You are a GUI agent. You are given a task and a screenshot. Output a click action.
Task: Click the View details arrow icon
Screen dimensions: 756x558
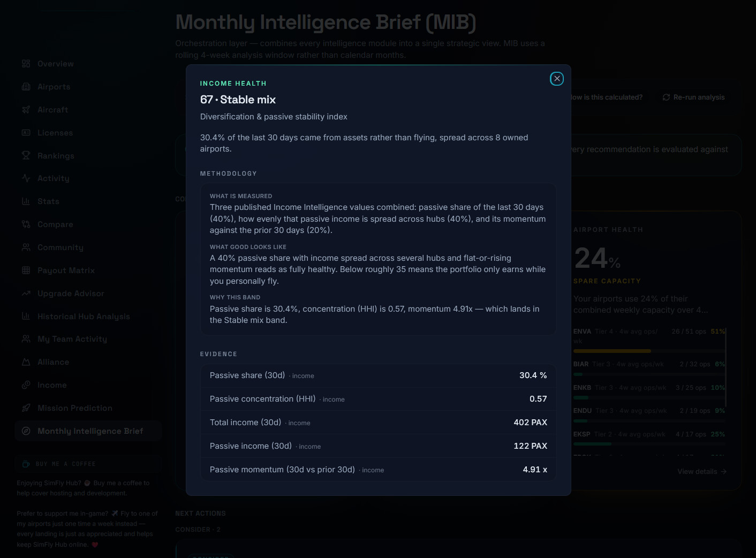click(x=723, y=472)
